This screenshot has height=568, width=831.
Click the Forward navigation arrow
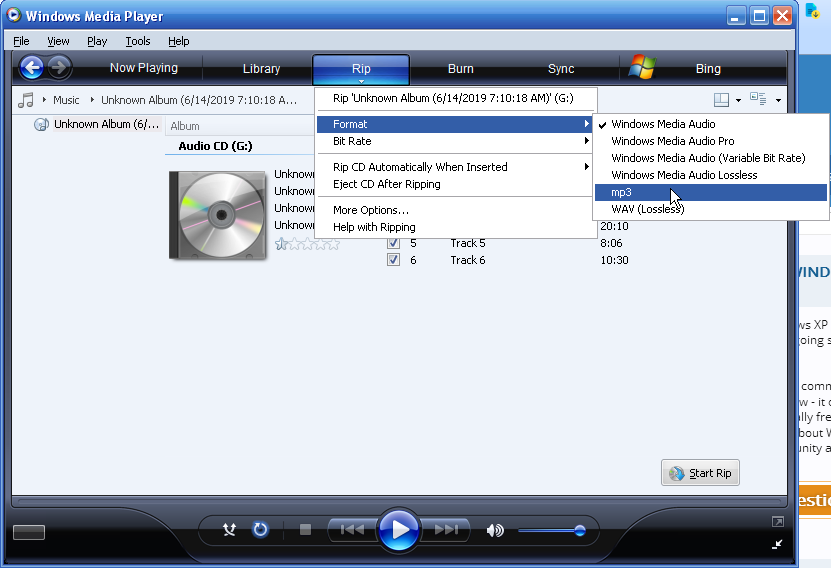point(59,67)
